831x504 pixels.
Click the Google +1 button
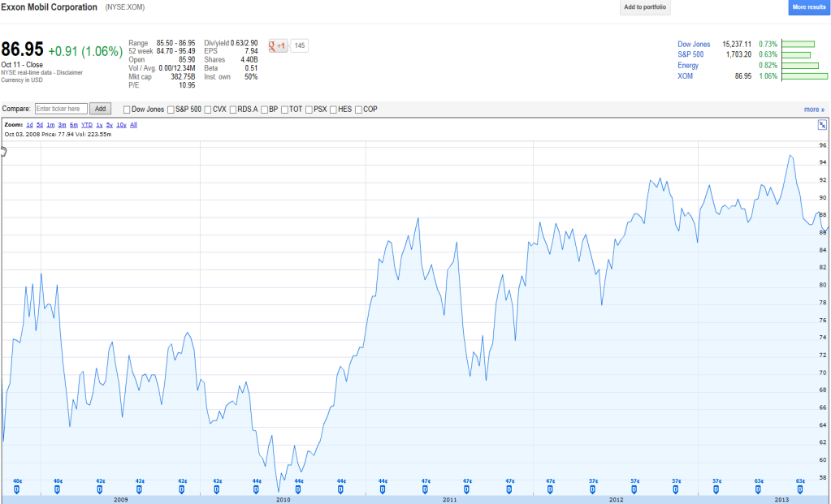pos(278,45)
